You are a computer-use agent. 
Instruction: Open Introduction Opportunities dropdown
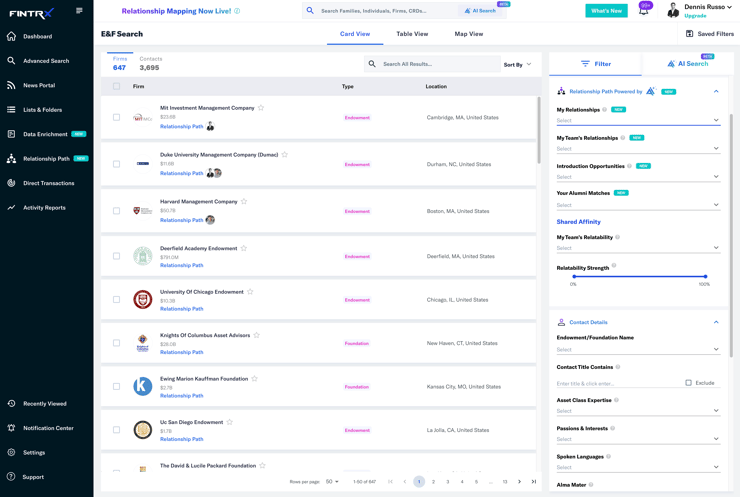click(638, 177)
